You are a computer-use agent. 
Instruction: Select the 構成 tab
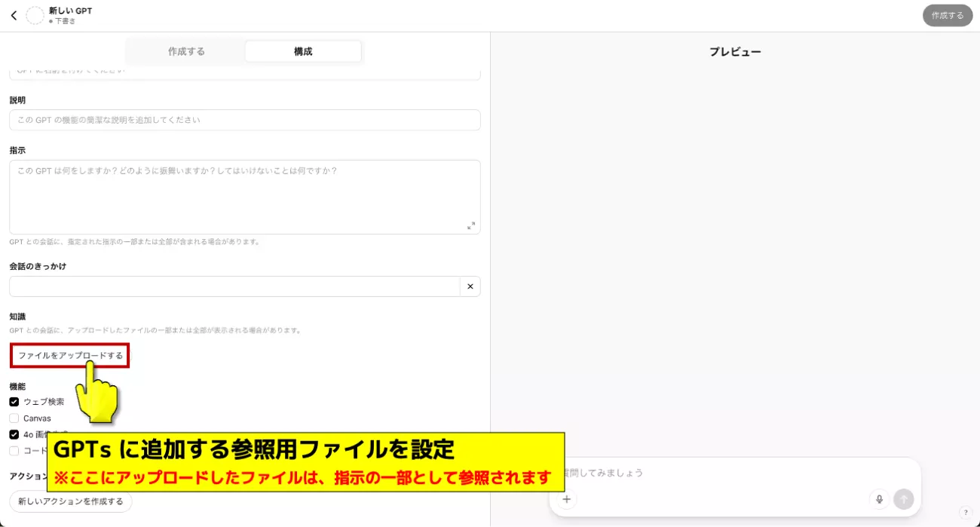(x=303, y=51)
